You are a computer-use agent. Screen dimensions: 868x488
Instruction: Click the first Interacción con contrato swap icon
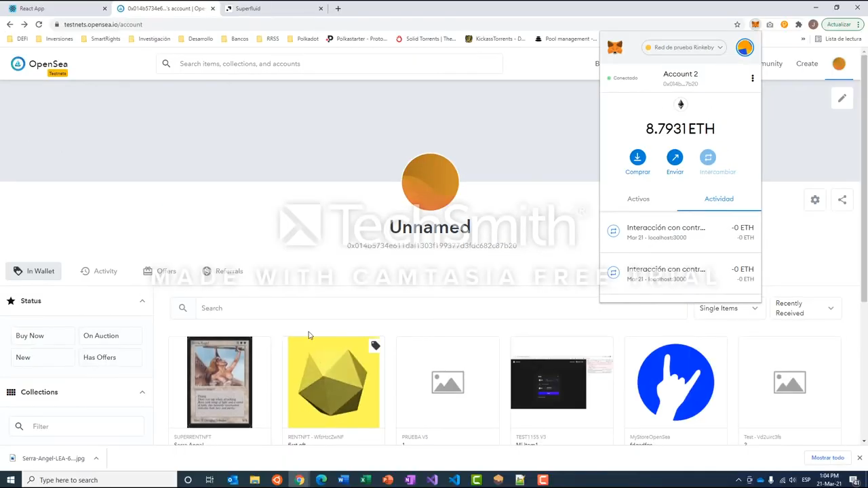(x=613, y=231)
